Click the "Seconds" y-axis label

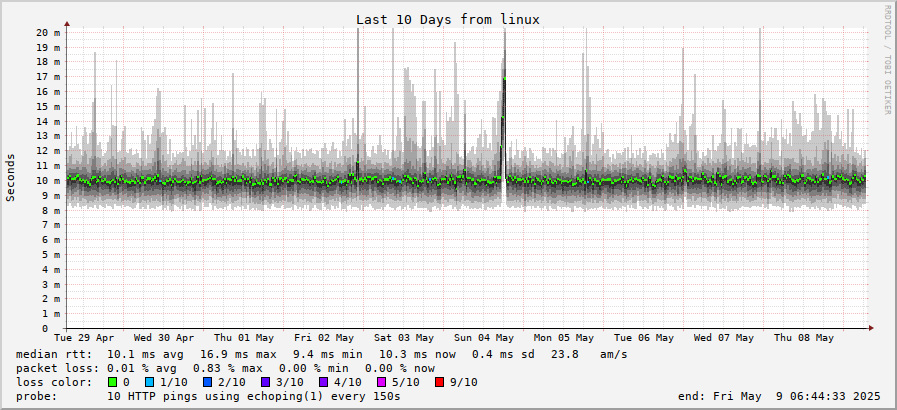coord(10,177)
